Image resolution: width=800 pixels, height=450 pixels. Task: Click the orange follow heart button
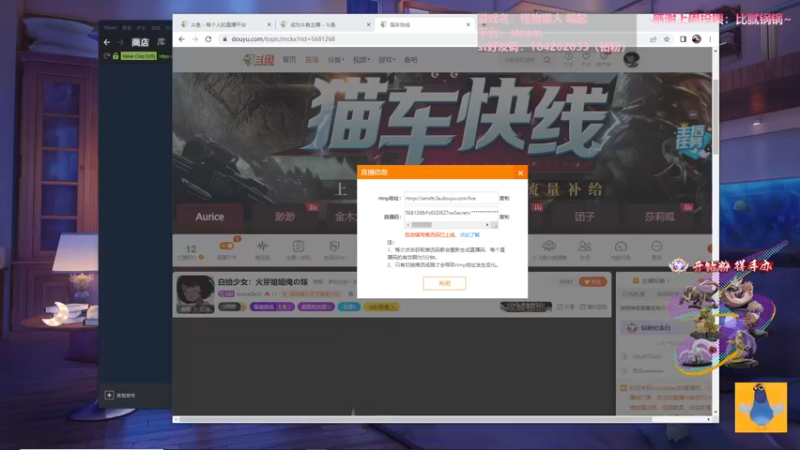(x=592, y=282)
